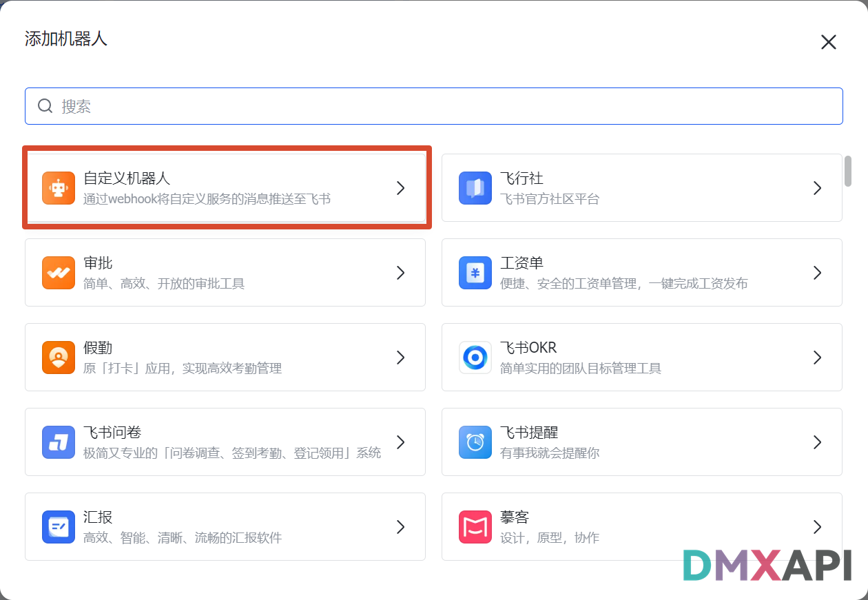Click the 假勤 orange location icon
868x600 pixels.
(x=59, y=358)
